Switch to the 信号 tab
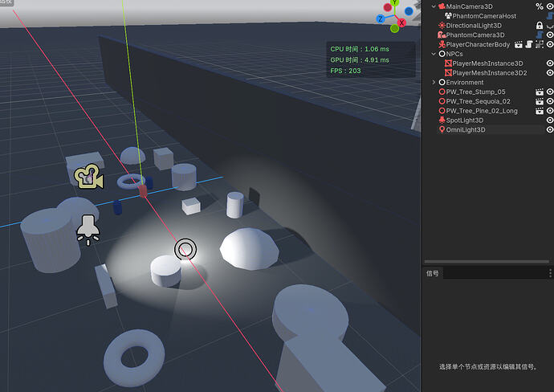Image resolution: width=554 pixels, height=392 pixels. click(x=433, y=274)
